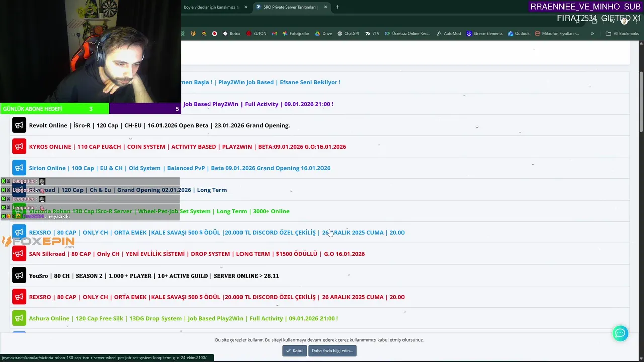The width and height of the screenshot is (644, 362).
Task: Open the Mikrofon Fiyatları bookmark
Action: 557,34
